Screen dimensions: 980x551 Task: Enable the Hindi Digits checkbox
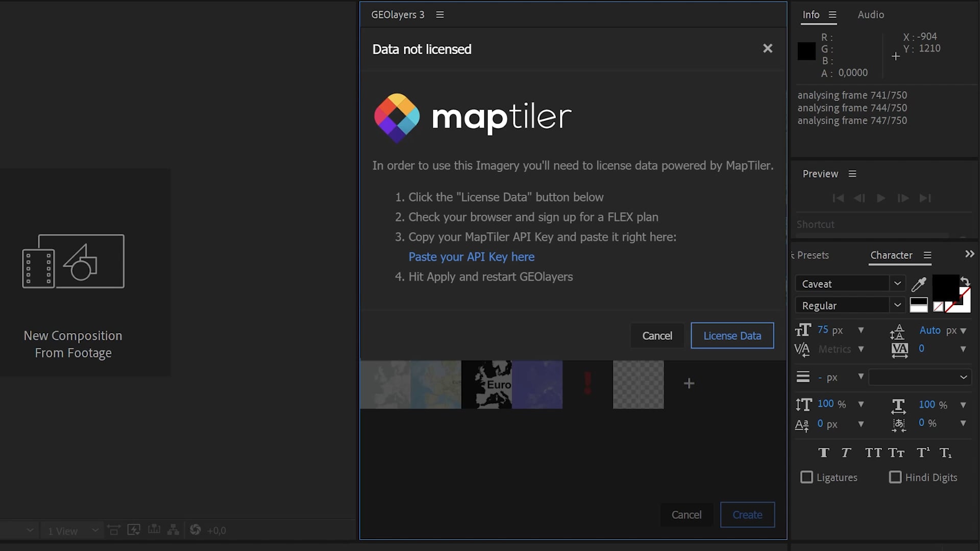click(895, 477)
